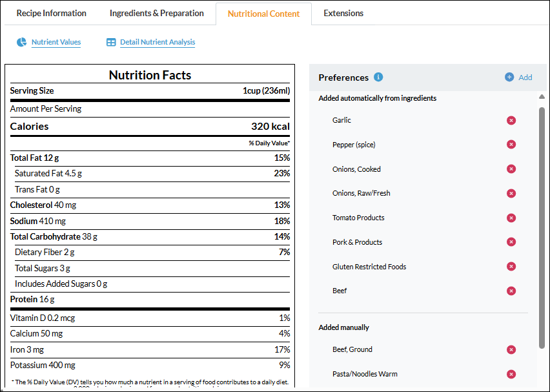Delete manually added Beef, Ground preference

(511, 349)
